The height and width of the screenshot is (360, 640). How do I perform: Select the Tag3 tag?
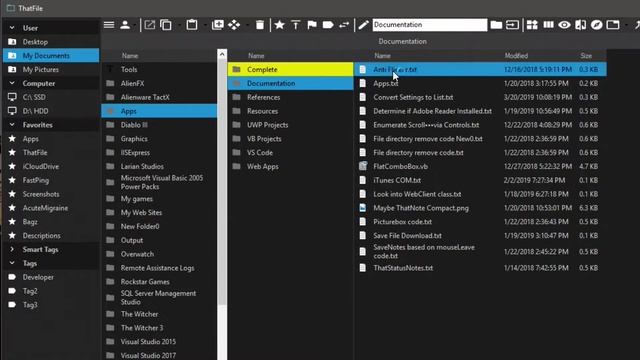(x=51, y=305)
